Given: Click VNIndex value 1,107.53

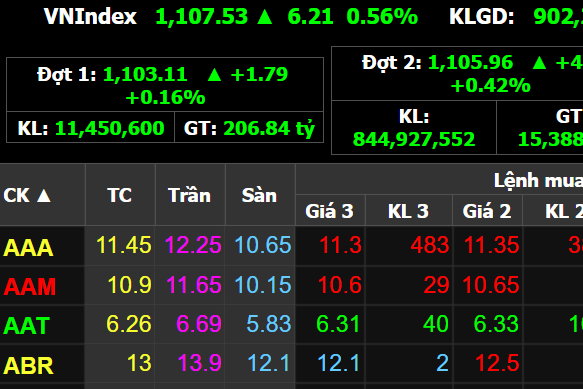Looking at the screenshot, I should pos(202,17).
